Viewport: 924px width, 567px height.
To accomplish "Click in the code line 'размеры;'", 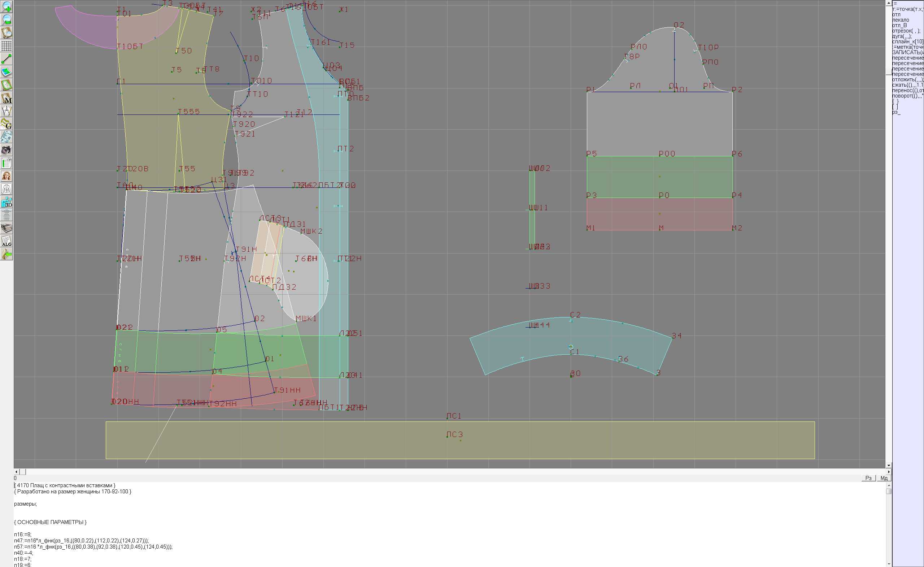I will point(25,504).
